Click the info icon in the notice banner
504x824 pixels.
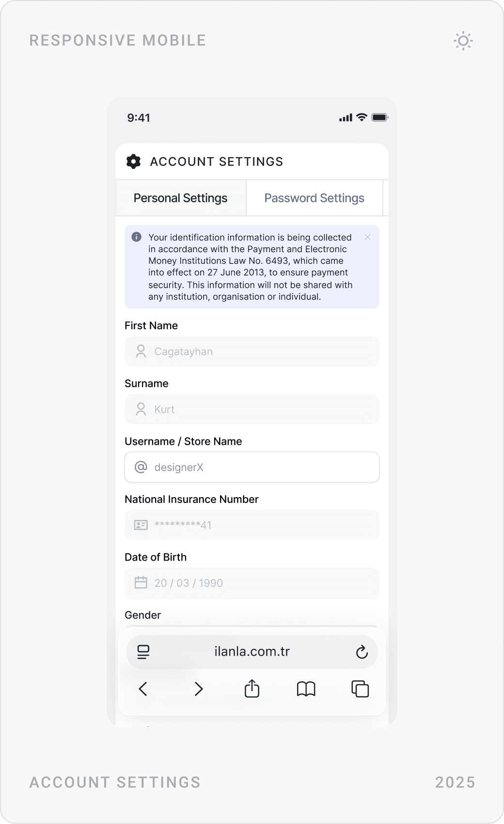pos(136,237)
